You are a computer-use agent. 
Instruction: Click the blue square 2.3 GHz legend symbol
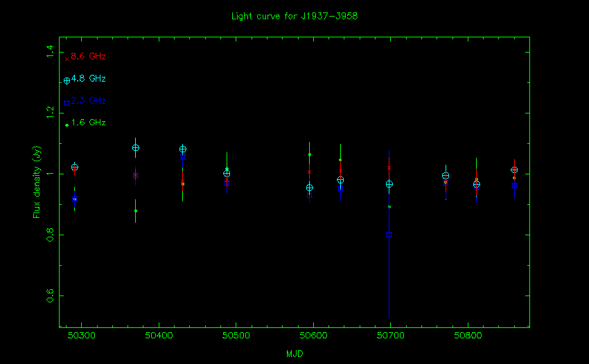coord(67,103)
